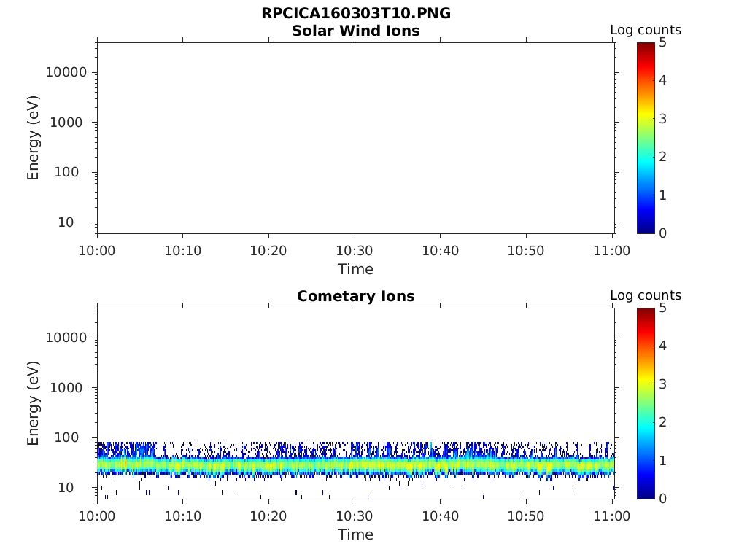Viewport: 747px width, 560px height.
Task: Click Log counts label above bottom color bar
Action: click(646, 295)
